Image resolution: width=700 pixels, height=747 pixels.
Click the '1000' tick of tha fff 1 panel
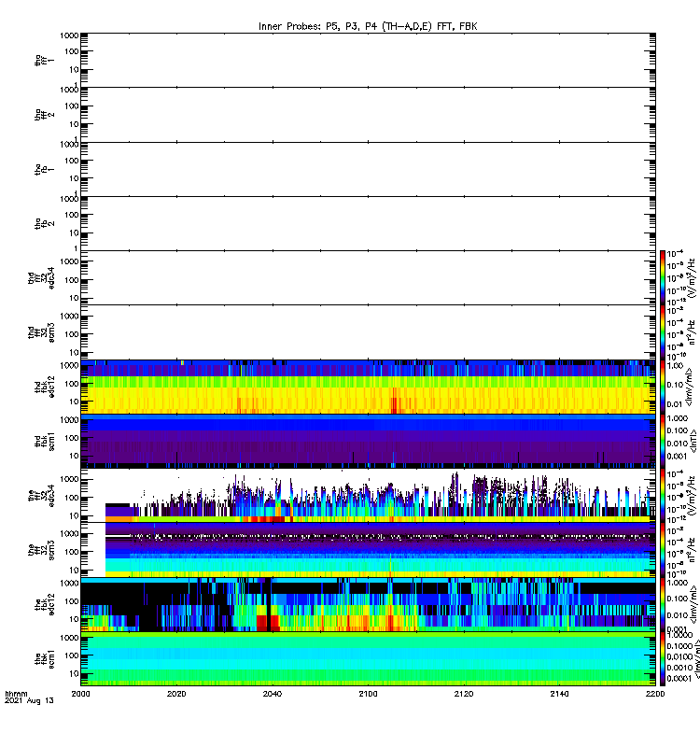point(69,35)
